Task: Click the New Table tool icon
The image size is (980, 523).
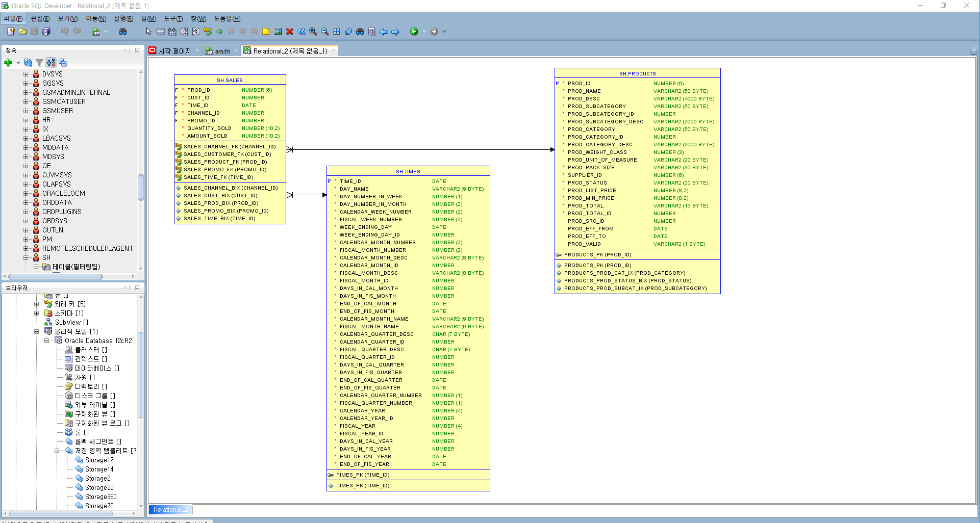Action: (160, 32)
